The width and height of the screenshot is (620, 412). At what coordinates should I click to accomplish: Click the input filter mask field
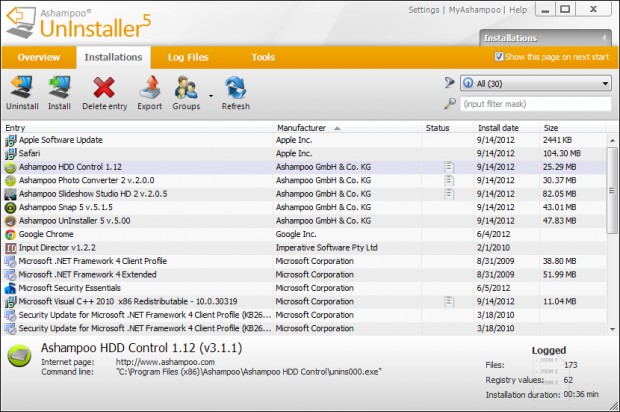(x=535, y=104)
